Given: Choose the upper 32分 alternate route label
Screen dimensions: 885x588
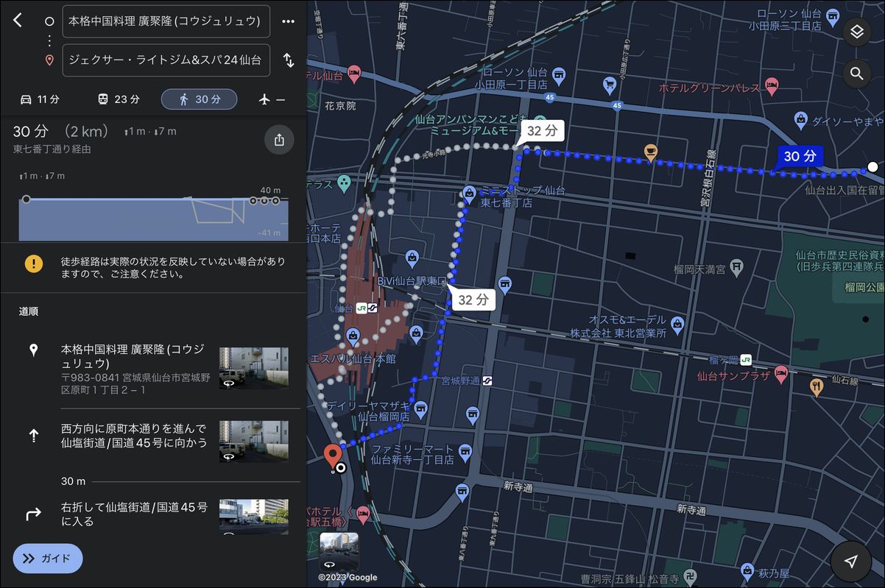Looking at the screenshot, I should tap(542, 132).
